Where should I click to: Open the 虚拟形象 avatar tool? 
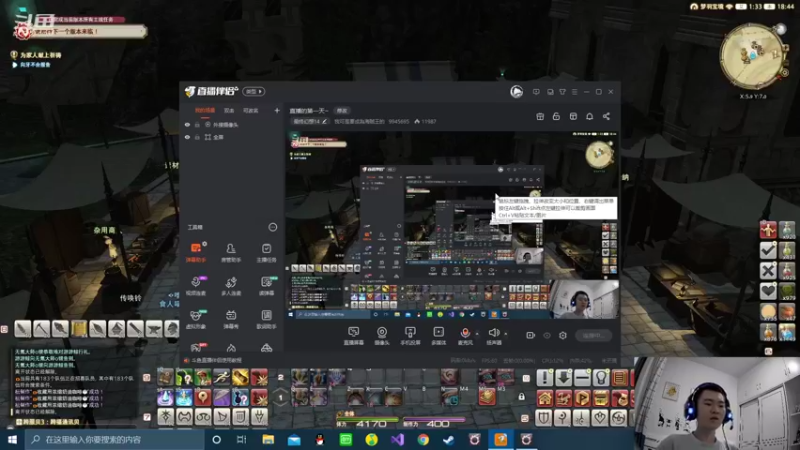coord(196,319)
